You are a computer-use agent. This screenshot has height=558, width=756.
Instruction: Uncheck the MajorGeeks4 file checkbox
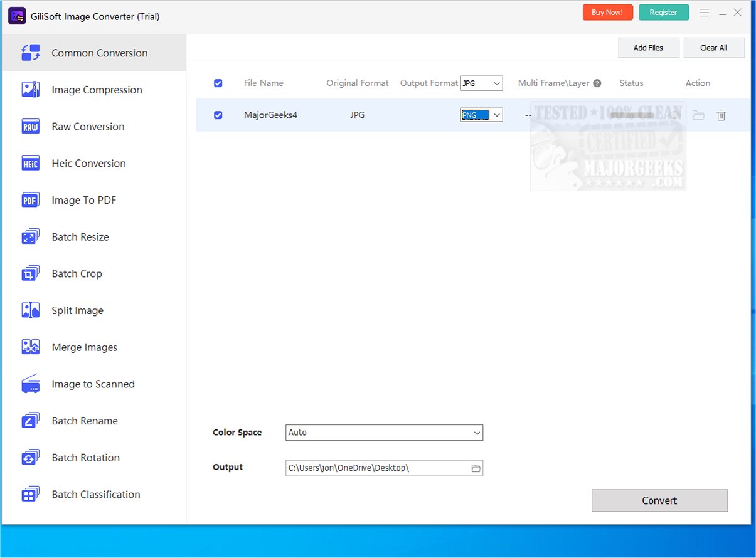(218, 115)
